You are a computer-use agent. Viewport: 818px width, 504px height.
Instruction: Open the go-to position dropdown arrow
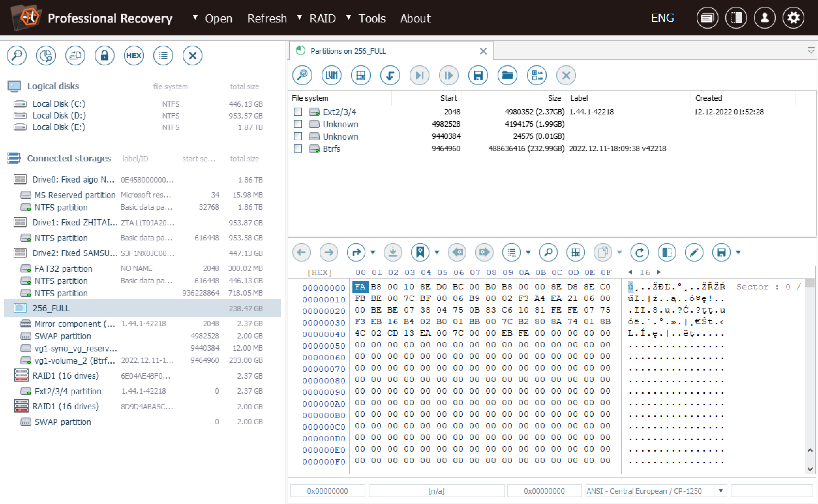(373, 252)
